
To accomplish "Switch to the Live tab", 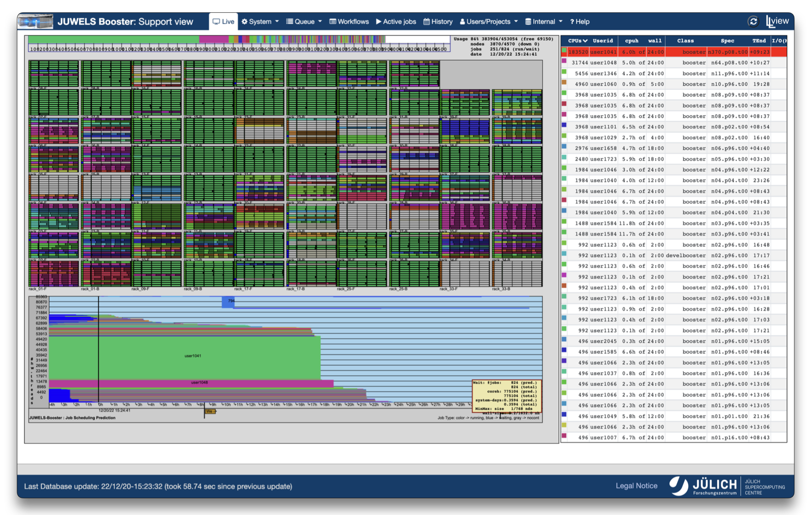I will tap(224, 22).
